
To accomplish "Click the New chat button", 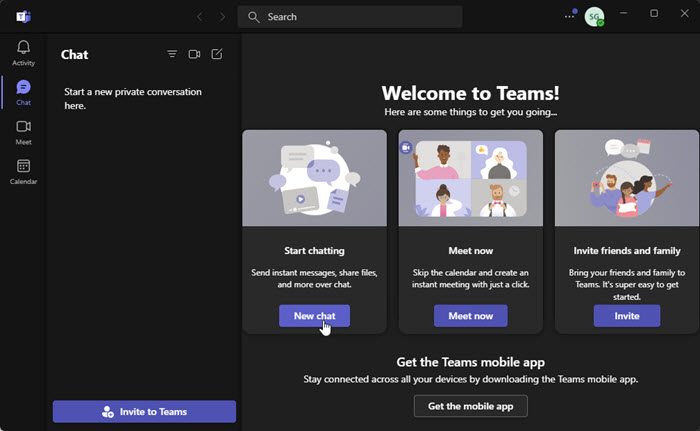I will 314,316.
